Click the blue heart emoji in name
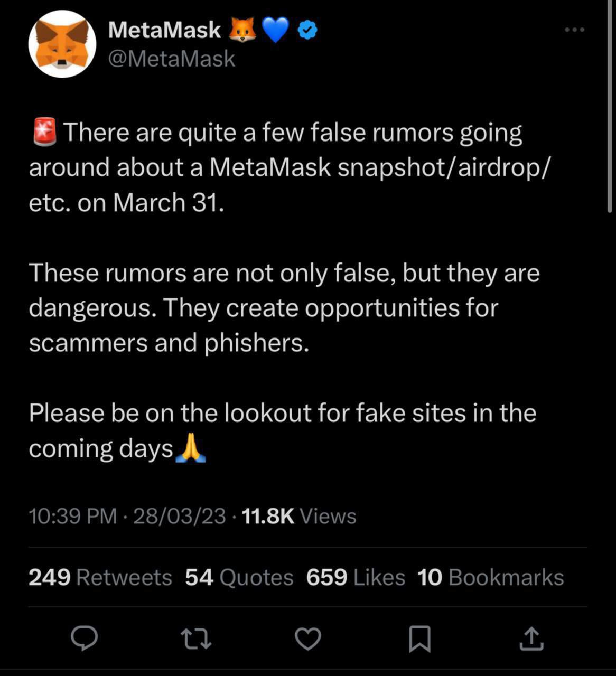The height and width of the screenshot is (676, 616). [276, 30]
